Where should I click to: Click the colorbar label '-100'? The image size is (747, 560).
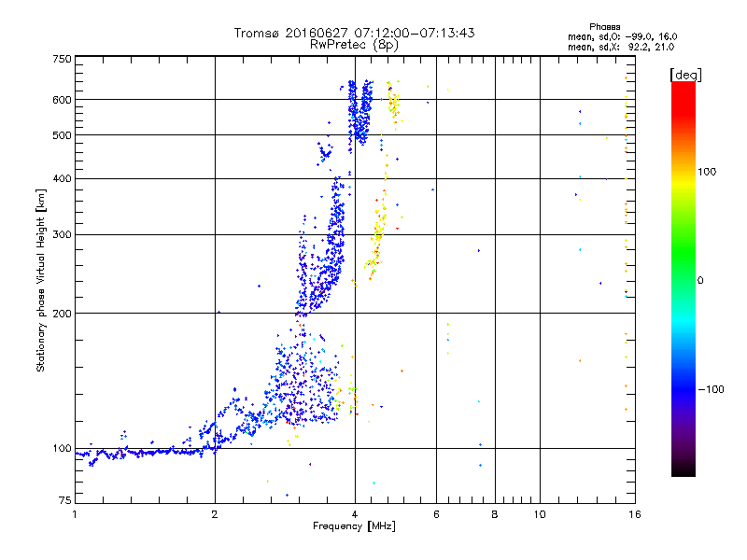coord(711,389)
